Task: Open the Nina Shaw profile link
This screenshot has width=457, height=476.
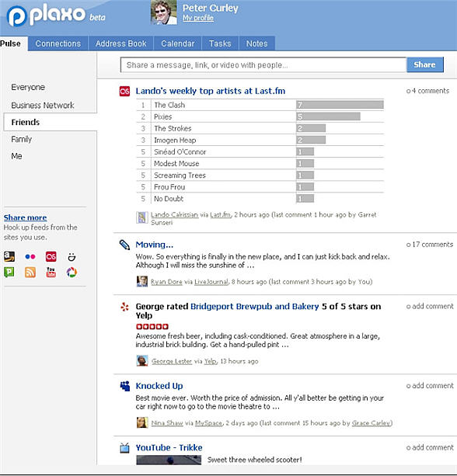Action: point(167,423)
